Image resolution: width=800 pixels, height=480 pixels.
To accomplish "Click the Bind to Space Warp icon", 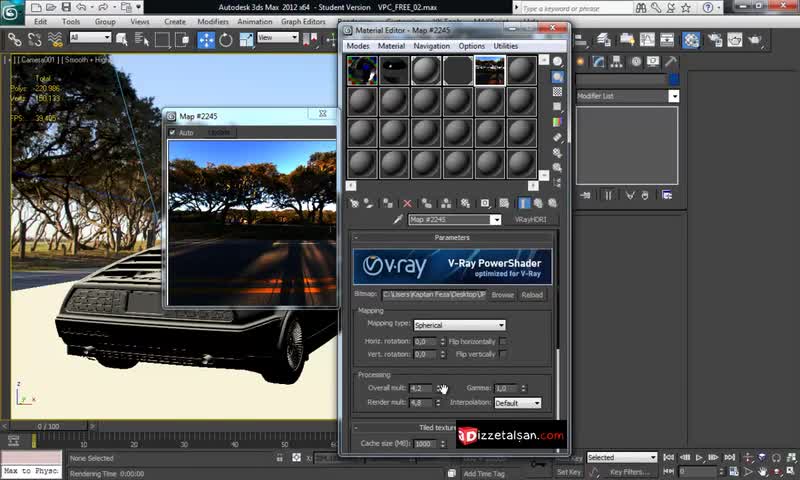I will (x=54, y=40).
